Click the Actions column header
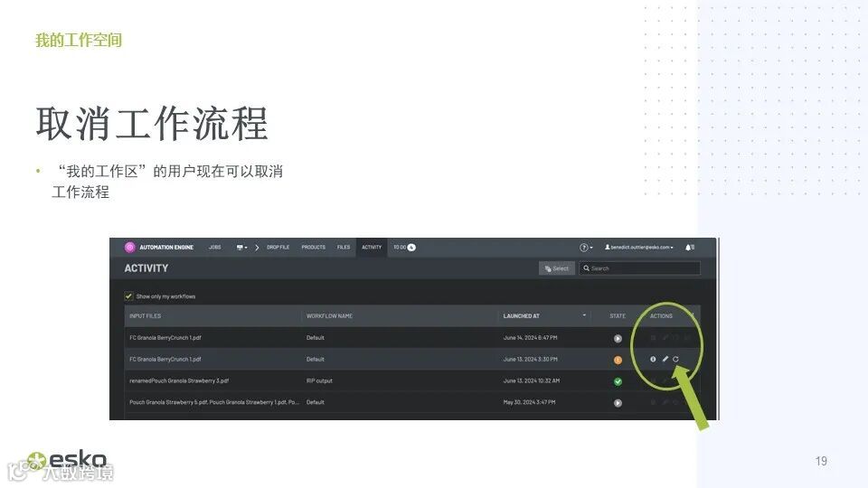This screenshot has height=488, width=868. tap(662, 316)
